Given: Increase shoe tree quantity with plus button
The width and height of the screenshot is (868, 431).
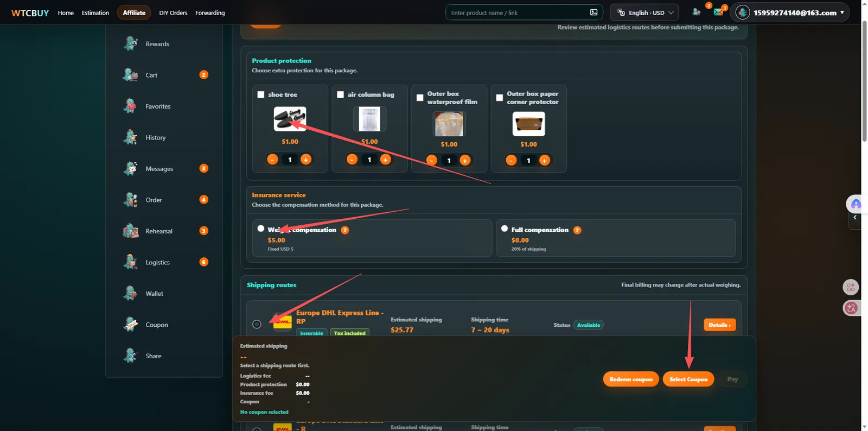Looking at the screenshot, I should 306,159.
